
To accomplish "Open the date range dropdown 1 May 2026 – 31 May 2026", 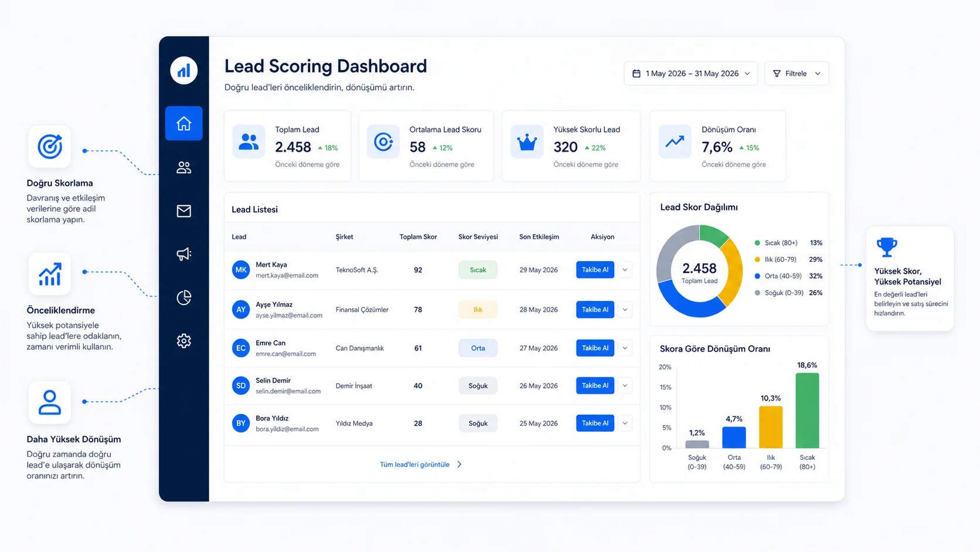I will tap(691, 73).
